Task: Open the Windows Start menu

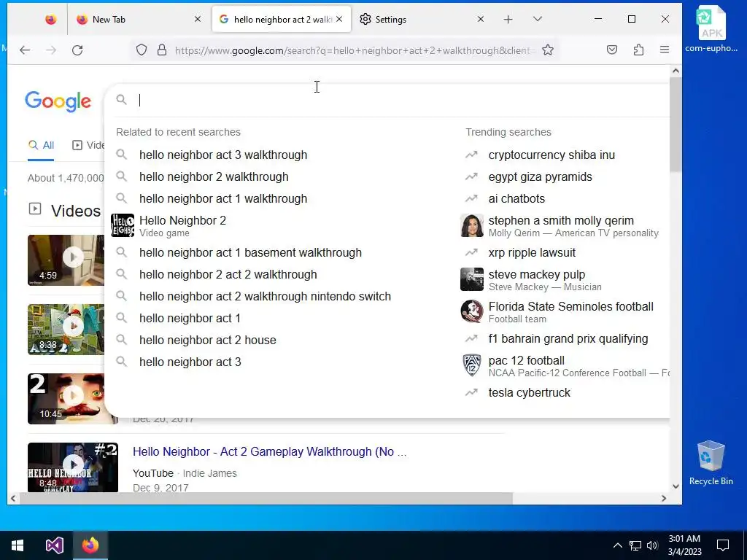Action: (x=18, y=545)
